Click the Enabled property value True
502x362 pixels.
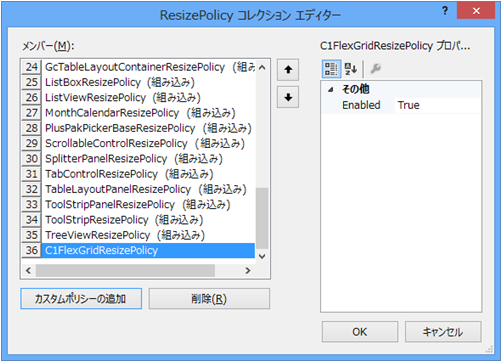click(438, 105)
